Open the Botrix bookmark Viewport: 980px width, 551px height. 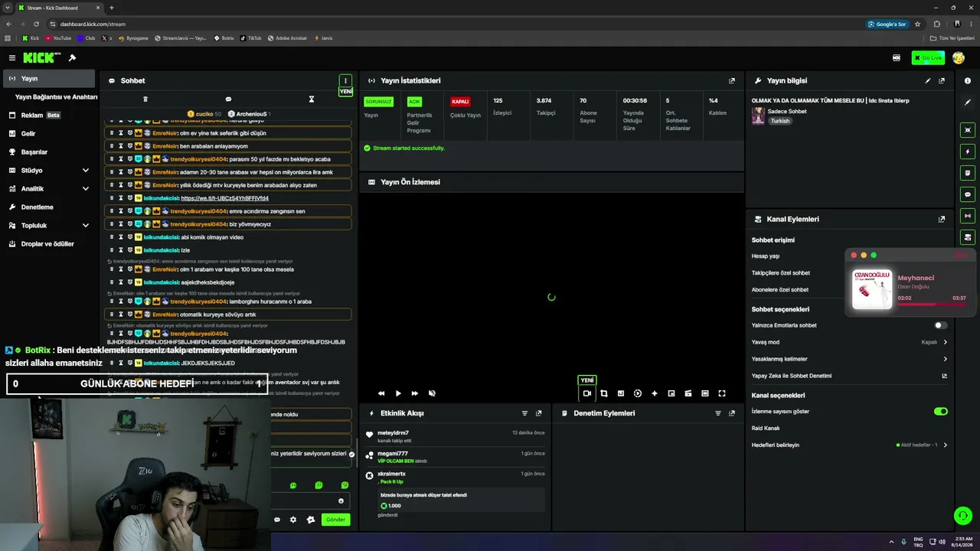224,37
